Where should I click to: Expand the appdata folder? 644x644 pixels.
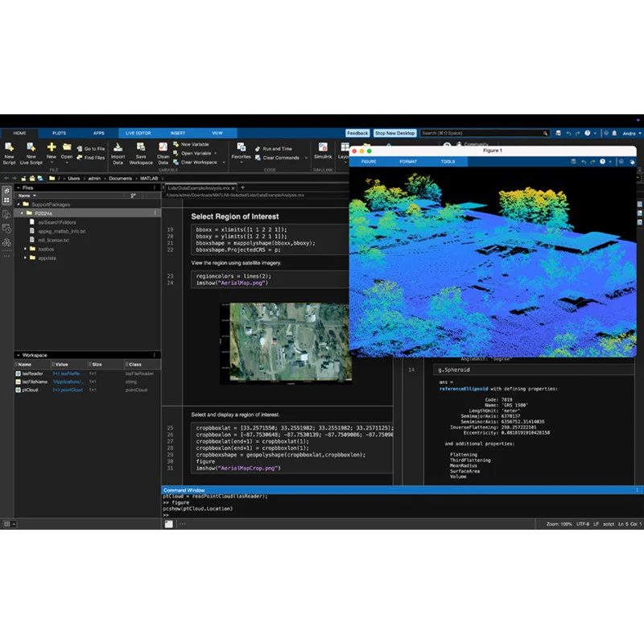[x=25, y=258]
